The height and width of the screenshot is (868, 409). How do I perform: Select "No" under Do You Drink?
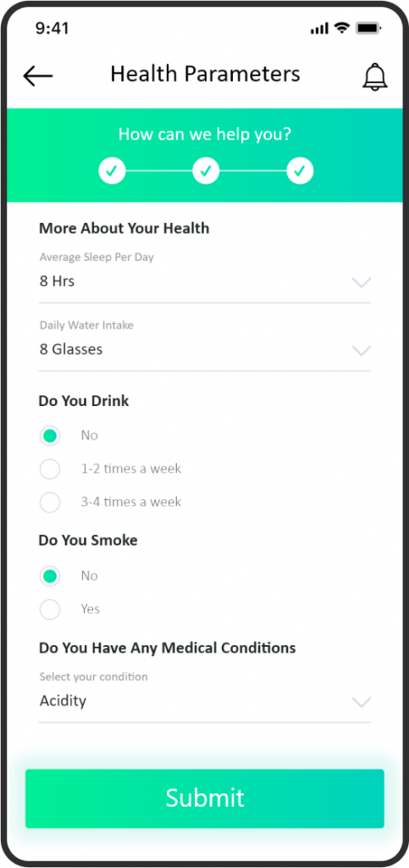(x=50, y=436)
